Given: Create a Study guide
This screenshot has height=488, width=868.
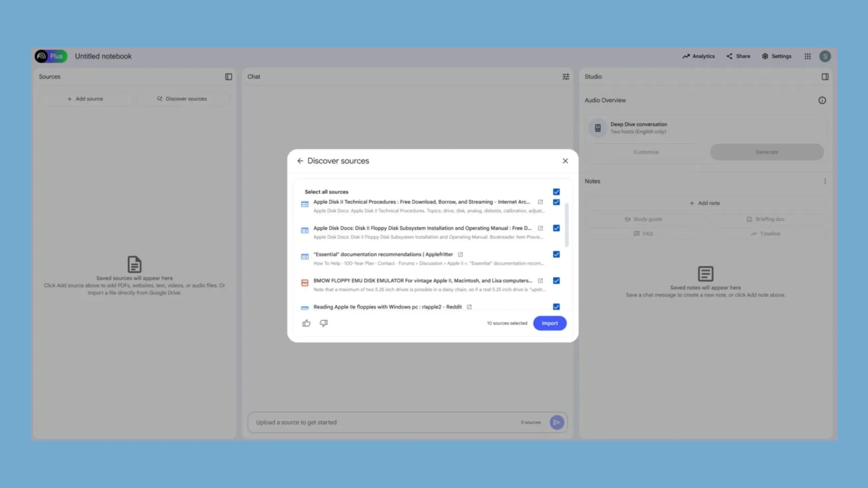Looking at the screenshot, I should point(644,219).
